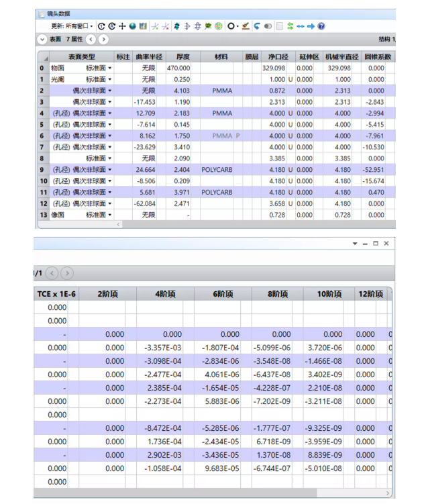Screen dimensions: 424x504
Task: Click the blue double-headed horizontal arrow icon
Action: coord(301,26)
